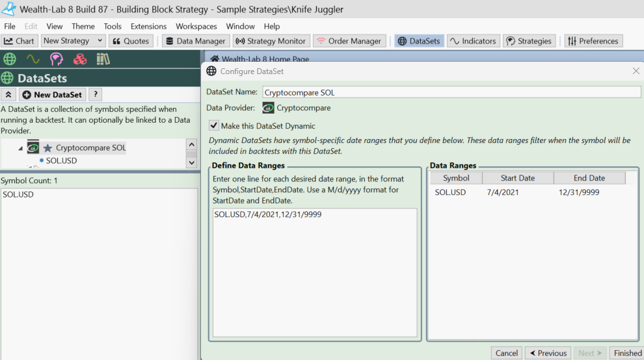Collapse all DataSets with double-chevron button
Image resolution: width=644 pixels, height=360 pixels.
pyautogui.click(x=8, y=95)
